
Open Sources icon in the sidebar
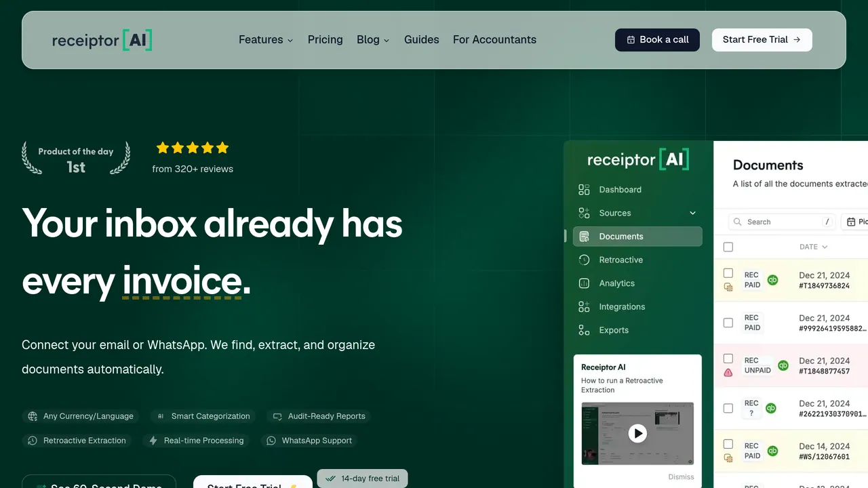[584, 213]
